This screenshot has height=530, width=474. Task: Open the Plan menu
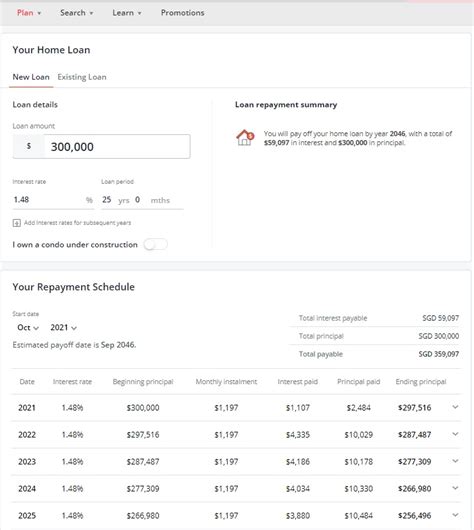[x=29, y=13]
